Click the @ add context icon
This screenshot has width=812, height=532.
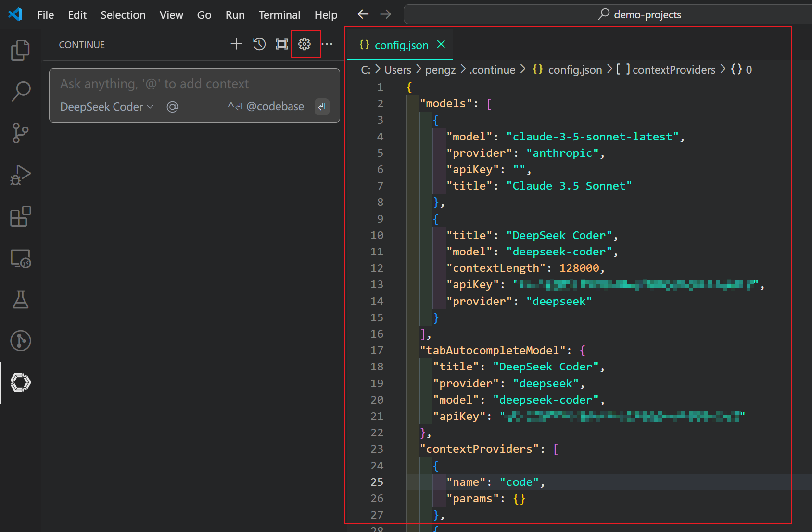click(172, 107)
